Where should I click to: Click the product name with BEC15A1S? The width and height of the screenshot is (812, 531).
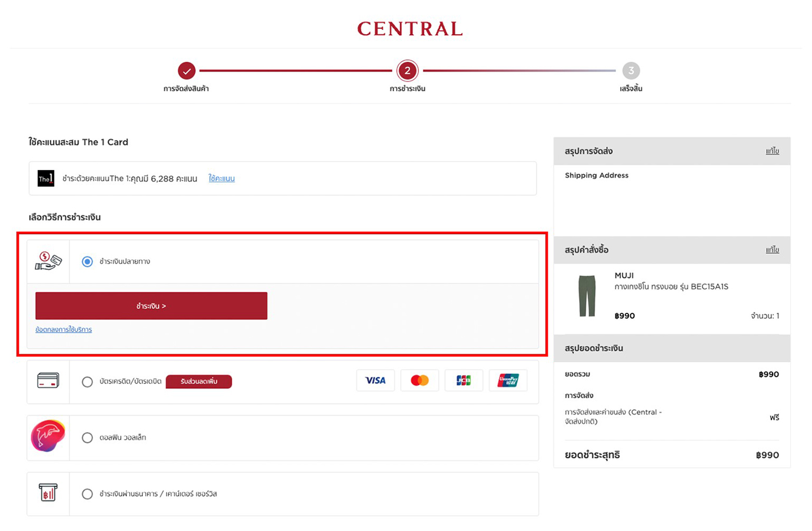671,286
